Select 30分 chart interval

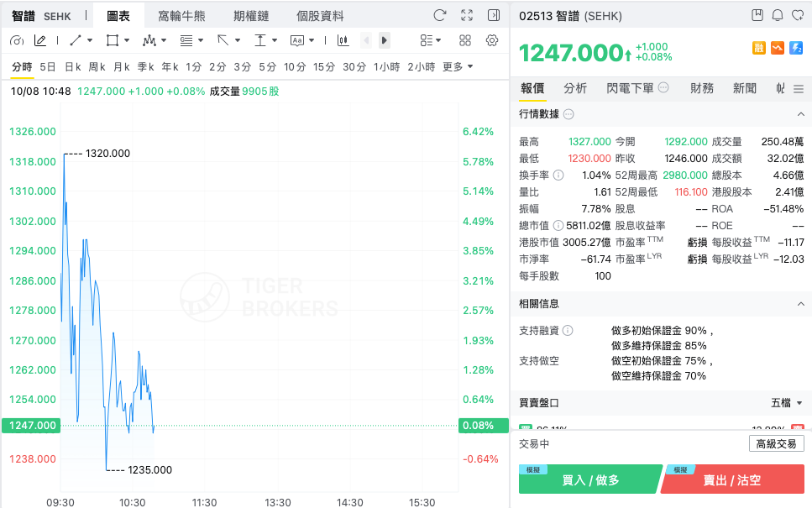point(354,67)
